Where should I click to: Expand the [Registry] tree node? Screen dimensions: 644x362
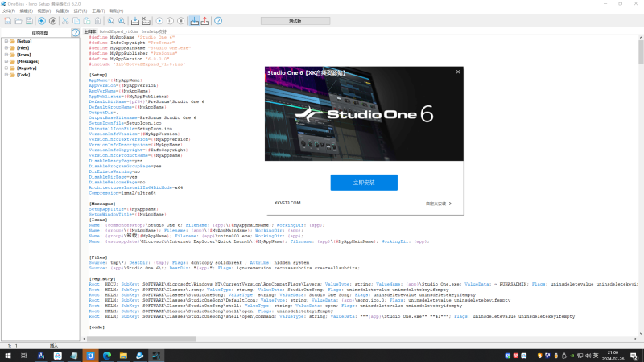coord(6,68)
